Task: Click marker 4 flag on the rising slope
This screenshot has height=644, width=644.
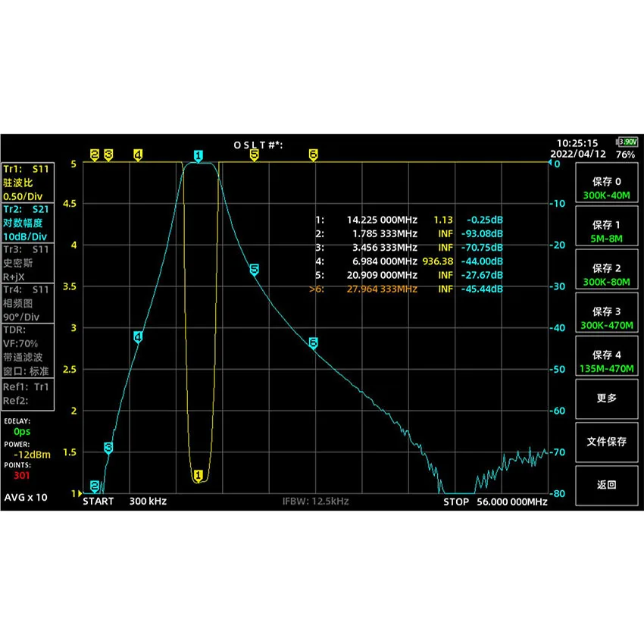Action: pyautogui.click(x=138, y=336)
